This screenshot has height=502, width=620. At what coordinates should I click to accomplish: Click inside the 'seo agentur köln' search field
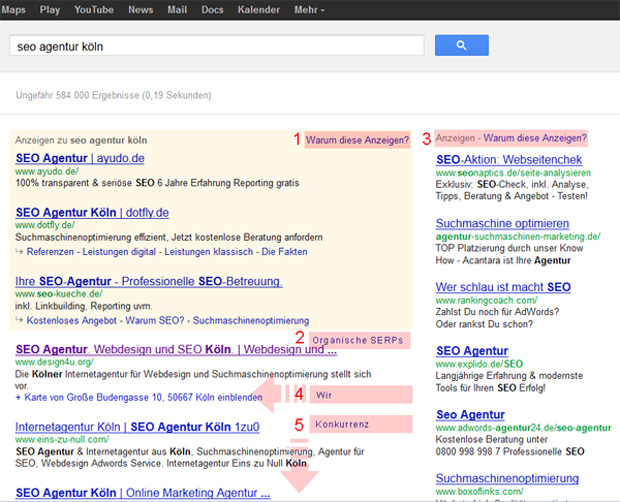click(x=217, y=45)
